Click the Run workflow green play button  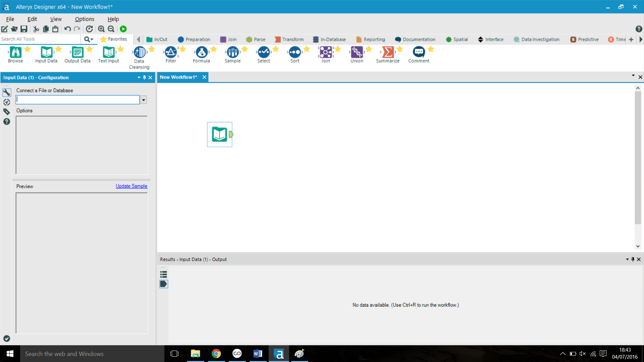point(123,29)
